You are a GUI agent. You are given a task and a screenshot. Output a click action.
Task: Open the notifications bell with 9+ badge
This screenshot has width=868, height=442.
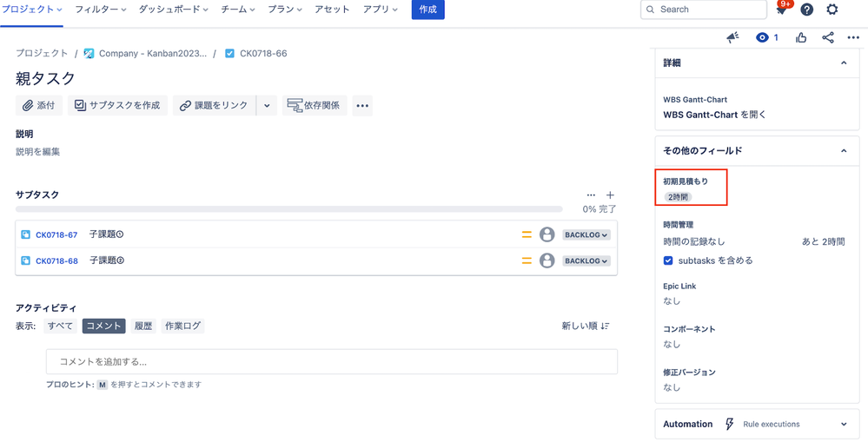(x=782, y=9)
